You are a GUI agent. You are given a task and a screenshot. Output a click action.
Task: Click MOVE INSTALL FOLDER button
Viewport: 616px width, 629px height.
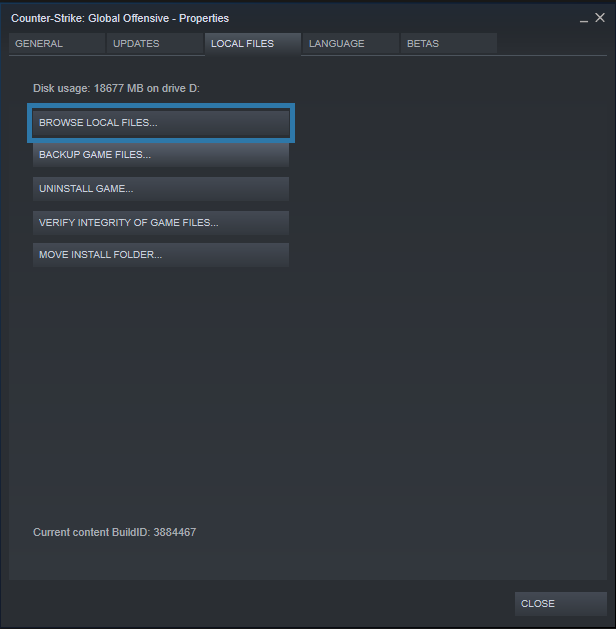point(161,255)
